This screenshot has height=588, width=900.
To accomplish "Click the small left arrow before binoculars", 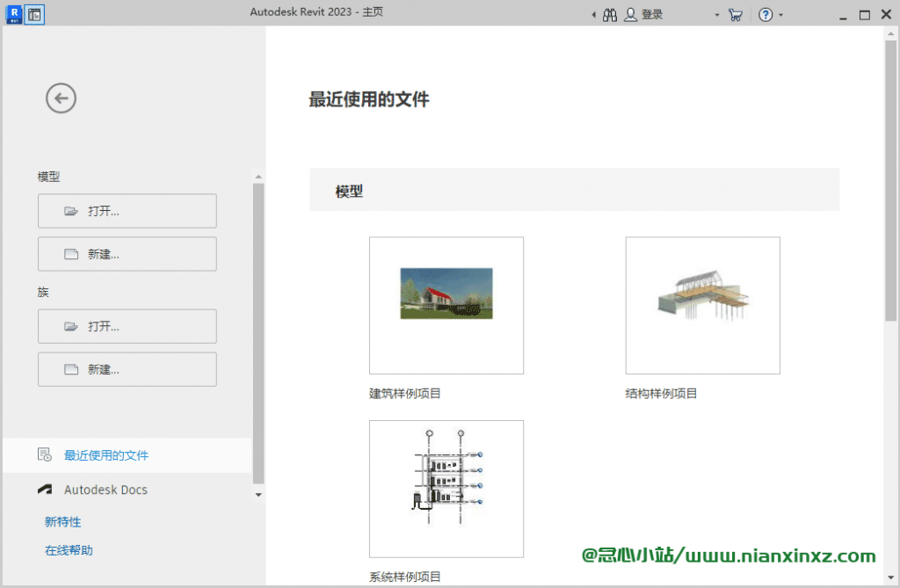I will pyautogui.click(x=593, y=15).
